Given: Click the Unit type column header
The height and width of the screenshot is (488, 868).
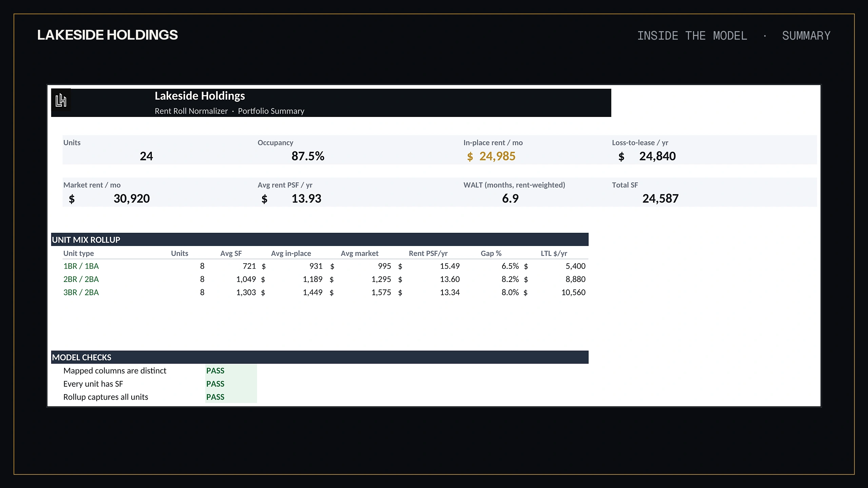Looking at the screenshot, I should (x=79, y=253).
